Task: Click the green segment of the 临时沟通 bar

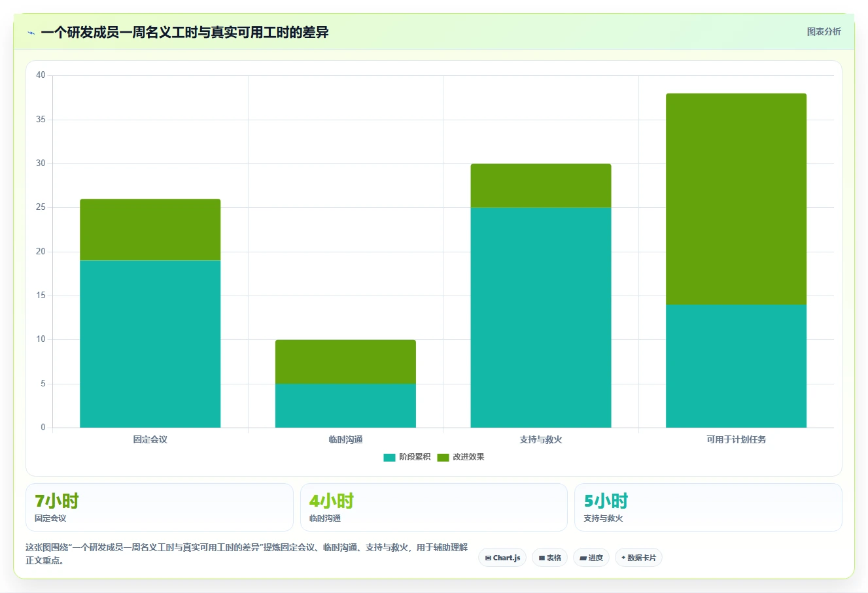Action: pos(345,362)
